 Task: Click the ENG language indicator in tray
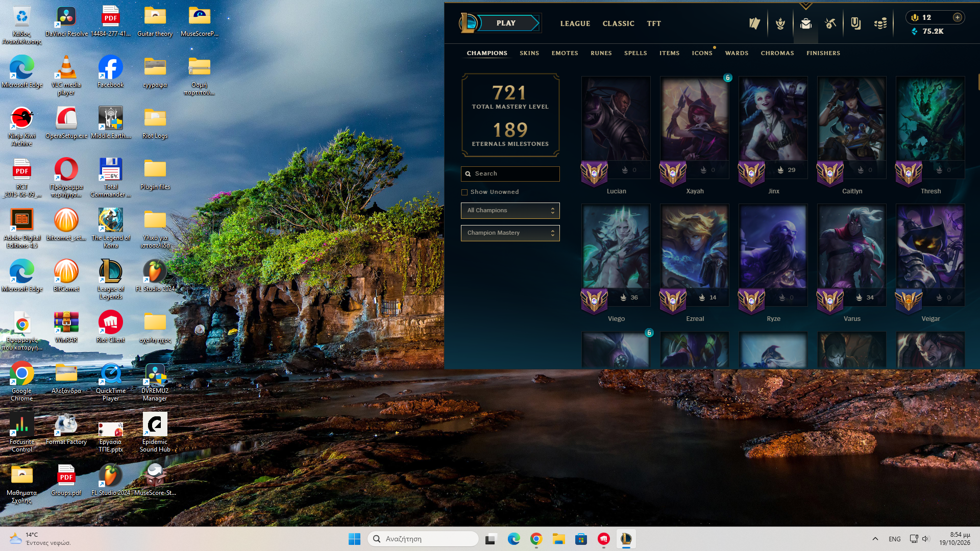click(895, 539)
